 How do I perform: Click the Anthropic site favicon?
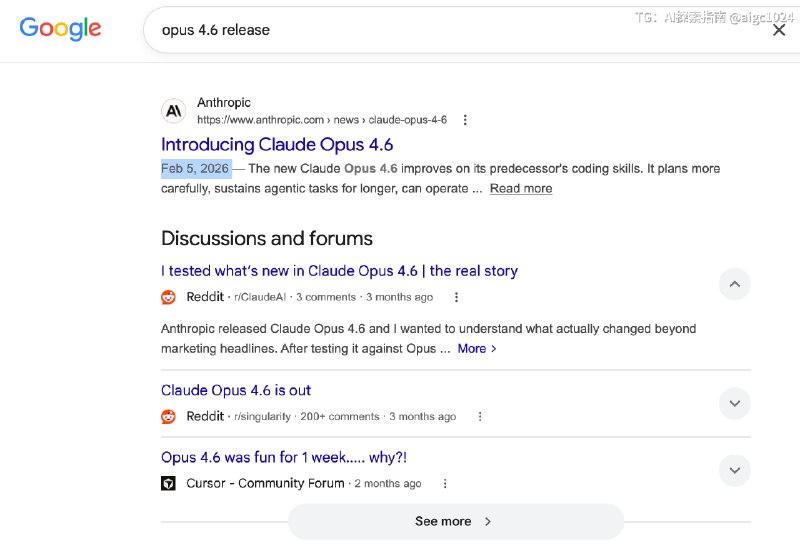coord(173,111)
